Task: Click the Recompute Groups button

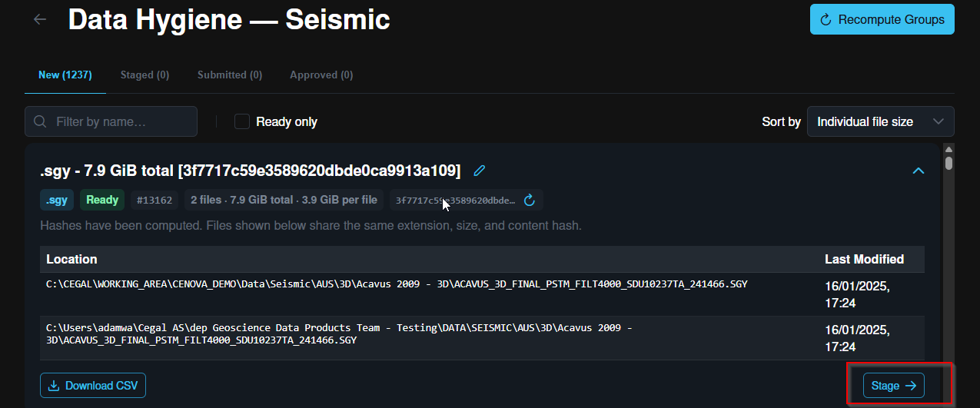Action: pyautogui.click(x=882, y=19)
